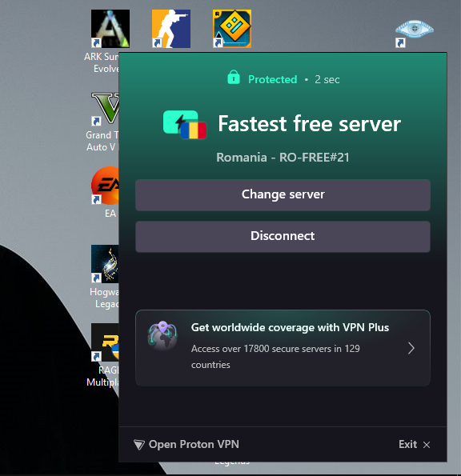Screen dimensions: 461x476
Task: Click Access over 17800 secure servers text
Action: (x=275, y=356)
